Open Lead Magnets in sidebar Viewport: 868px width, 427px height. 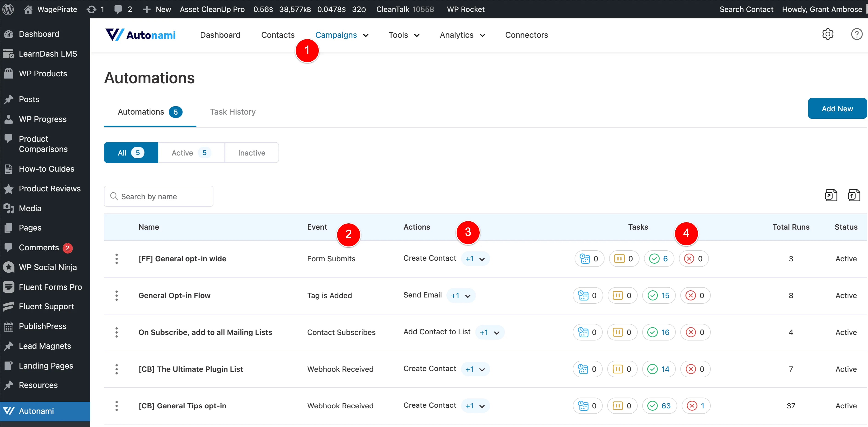point(45,346)
